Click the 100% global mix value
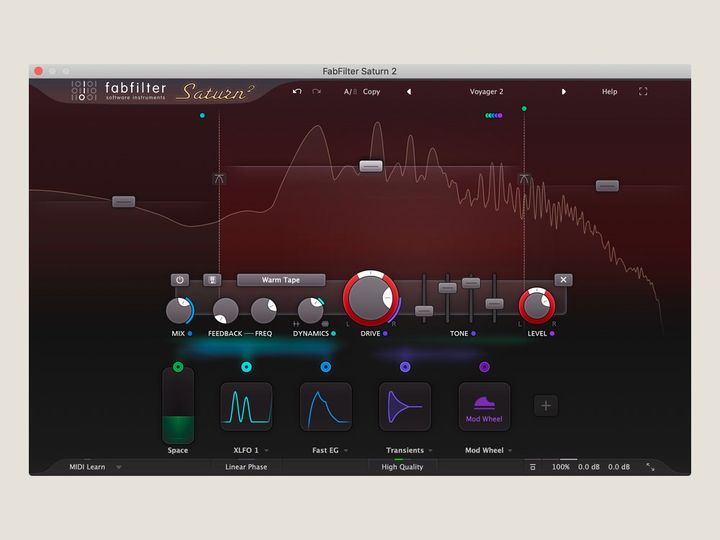 (x=561, y=467)
